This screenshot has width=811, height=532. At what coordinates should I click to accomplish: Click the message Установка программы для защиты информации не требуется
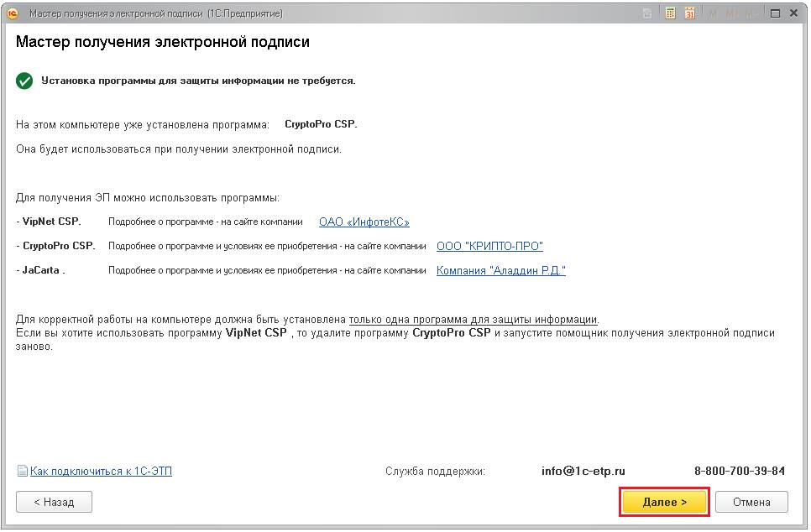pos(198,81)
